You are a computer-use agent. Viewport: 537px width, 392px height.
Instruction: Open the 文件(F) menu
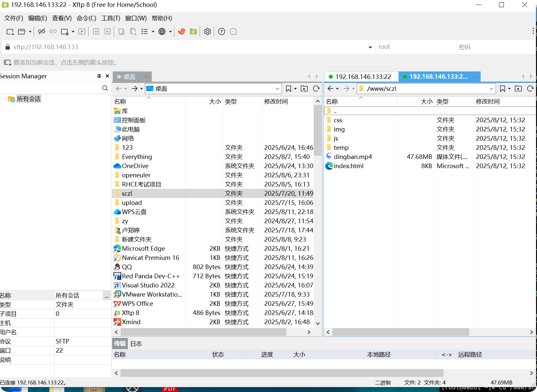click(x=13, y=18)
